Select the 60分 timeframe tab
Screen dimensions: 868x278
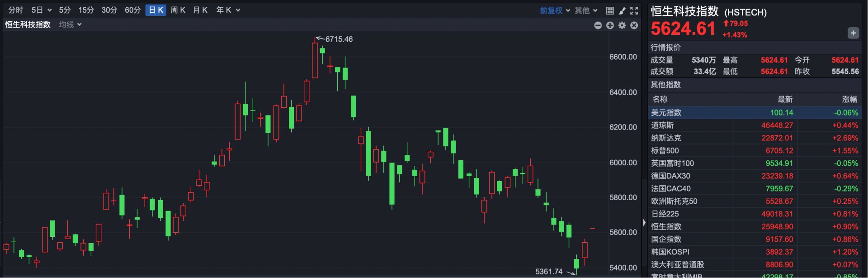132,10
